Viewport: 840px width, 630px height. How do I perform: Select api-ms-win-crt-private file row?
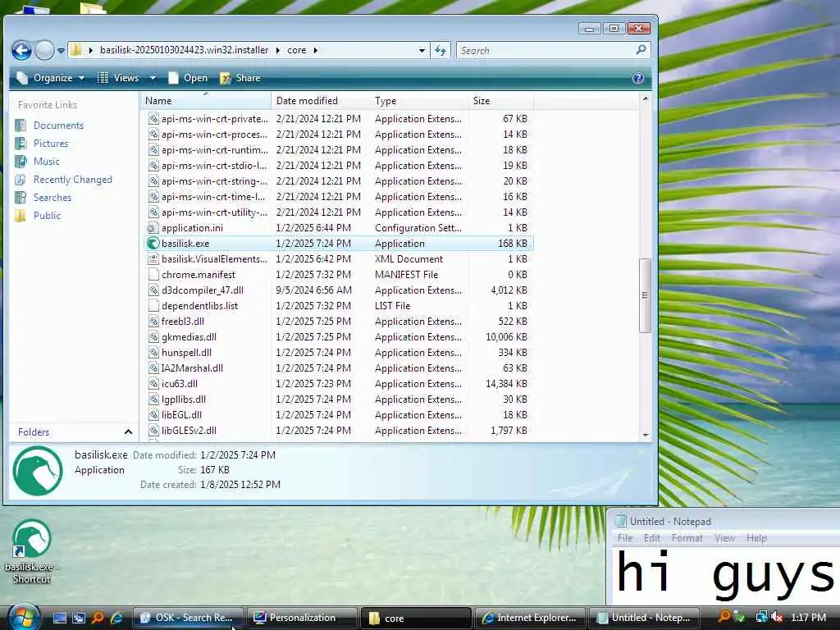tap(339, 118)
